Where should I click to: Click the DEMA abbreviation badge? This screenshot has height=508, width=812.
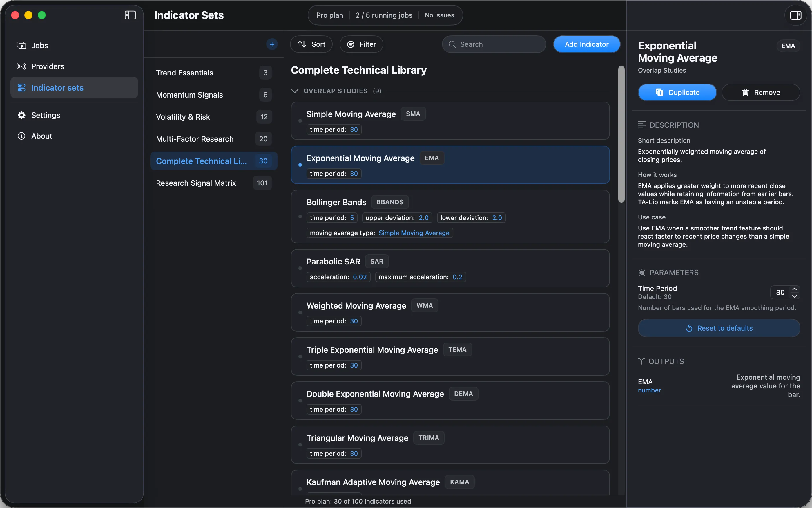click(463, 394)
